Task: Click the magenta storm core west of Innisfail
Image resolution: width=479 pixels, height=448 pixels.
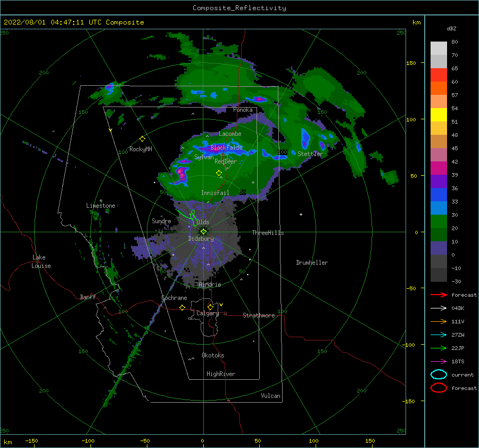Action: click(x=181, y=174)
